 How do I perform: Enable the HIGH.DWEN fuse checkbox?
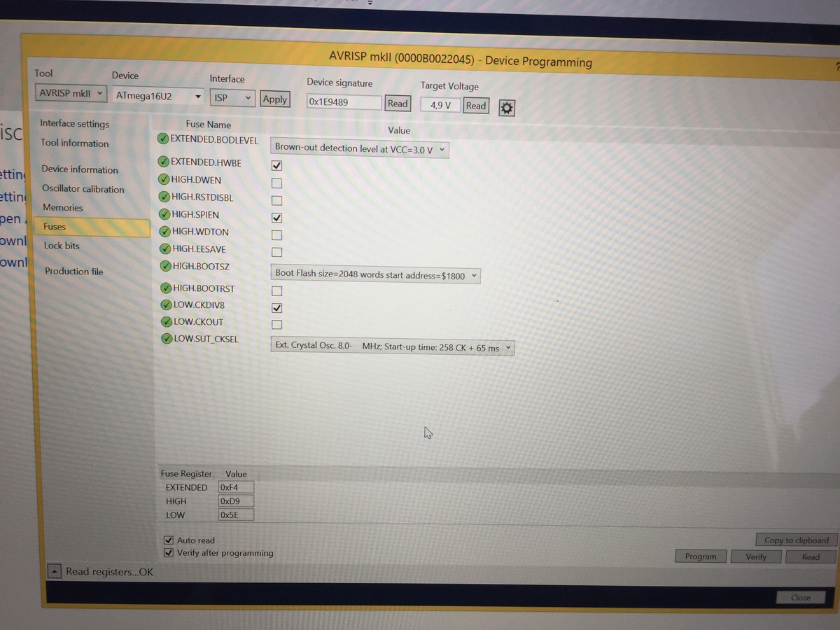(x=276, y=183)
